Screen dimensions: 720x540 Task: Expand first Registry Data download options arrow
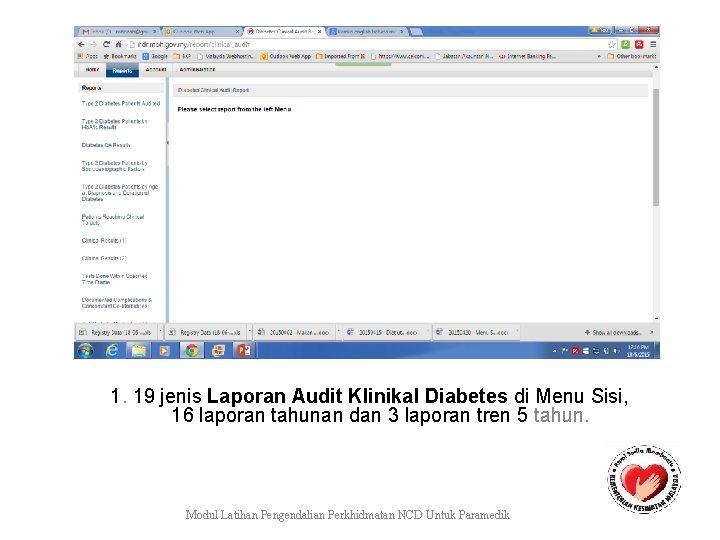(x=160, y=331)
